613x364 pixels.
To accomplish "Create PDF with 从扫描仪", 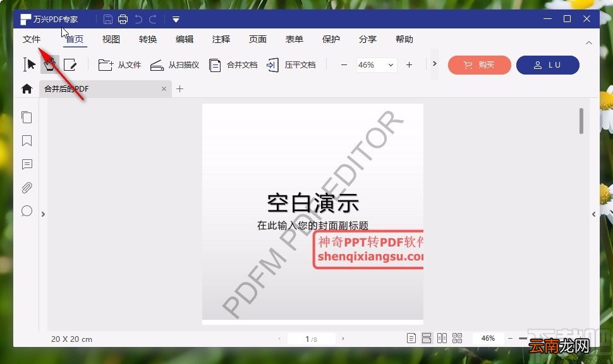I will [174, 65].
